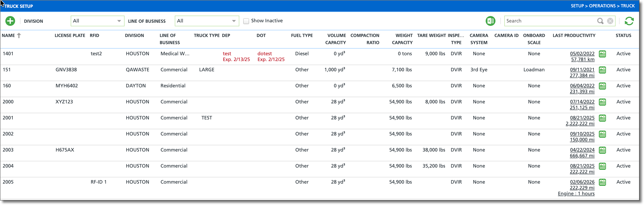Open odometer link 2,222,222 mi
This screenshot has width=644, height=205.
point(580,124)
